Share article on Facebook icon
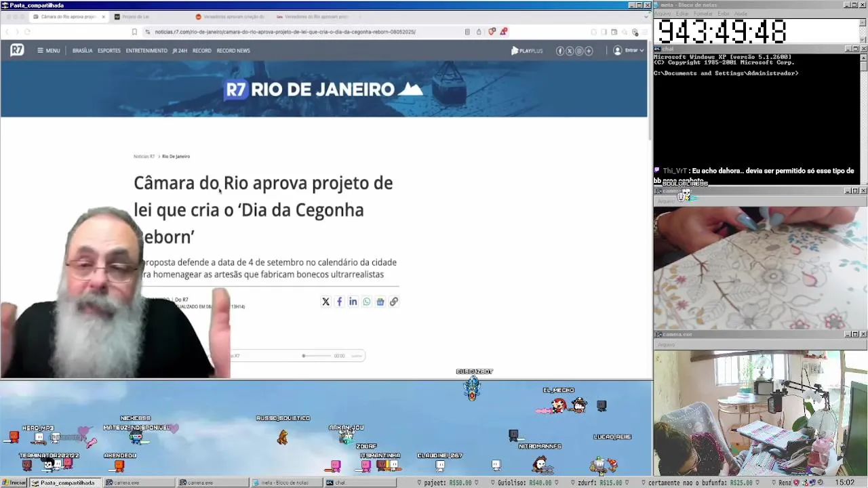 point(339,302)
